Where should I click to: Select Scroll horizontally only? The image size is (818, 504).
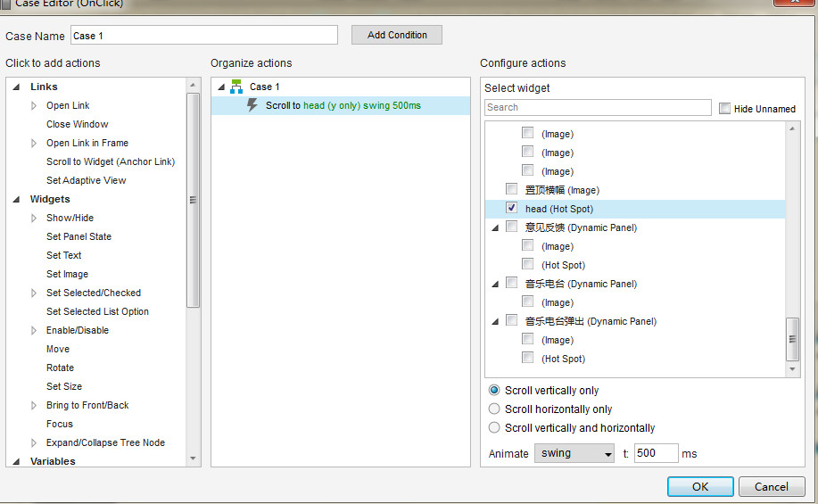tap(494, 409)
